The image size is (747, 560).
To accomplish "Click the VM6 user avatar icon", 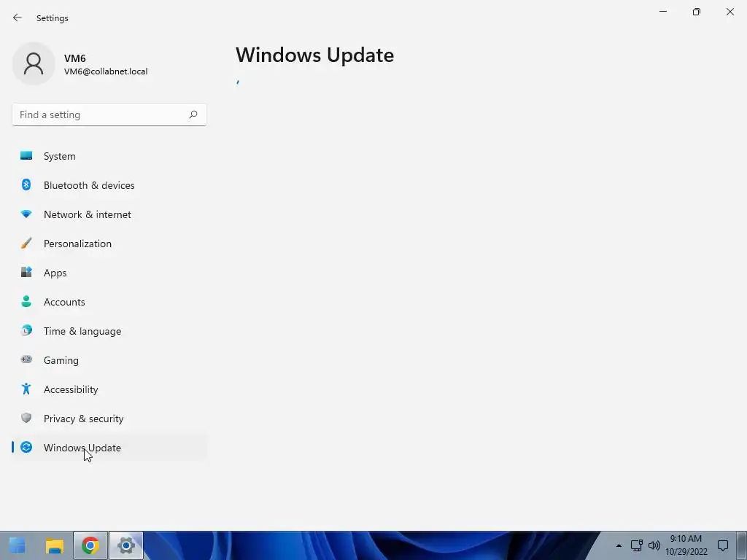I will 34,63.
